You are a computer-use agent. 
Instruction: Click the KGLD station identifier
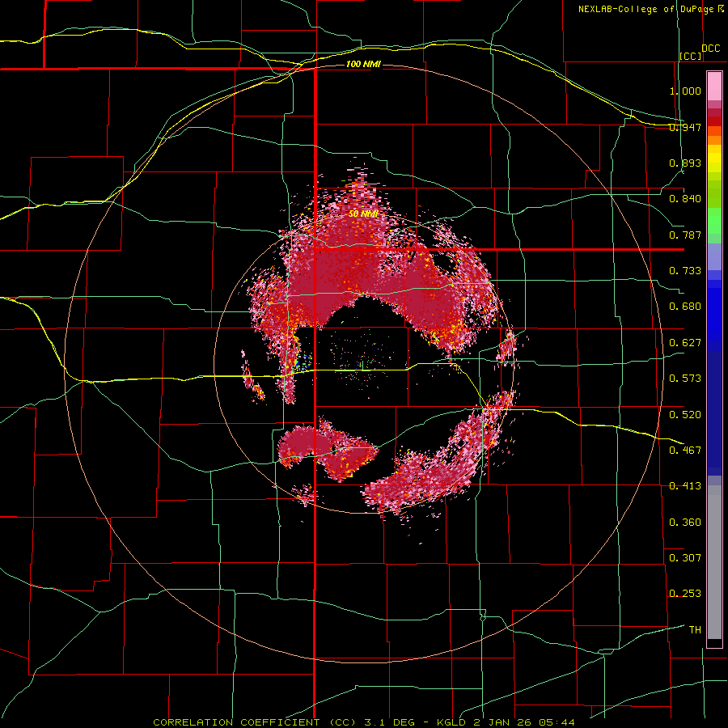451,722
